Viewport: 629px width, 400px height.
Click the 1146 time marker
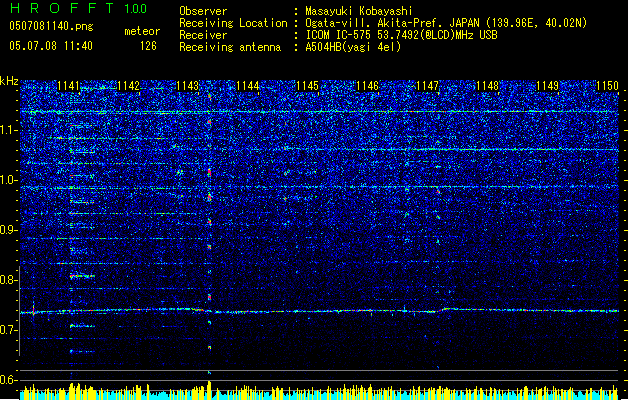pos(367,86)
